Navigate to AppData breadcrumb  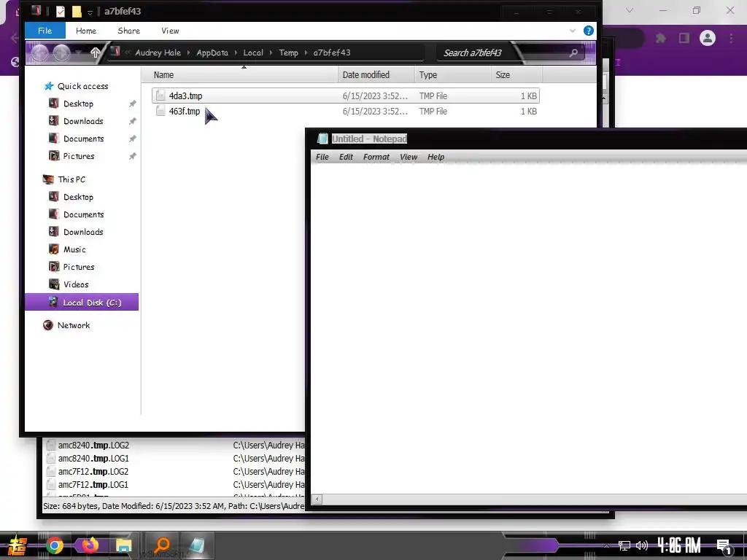point(212,52)
